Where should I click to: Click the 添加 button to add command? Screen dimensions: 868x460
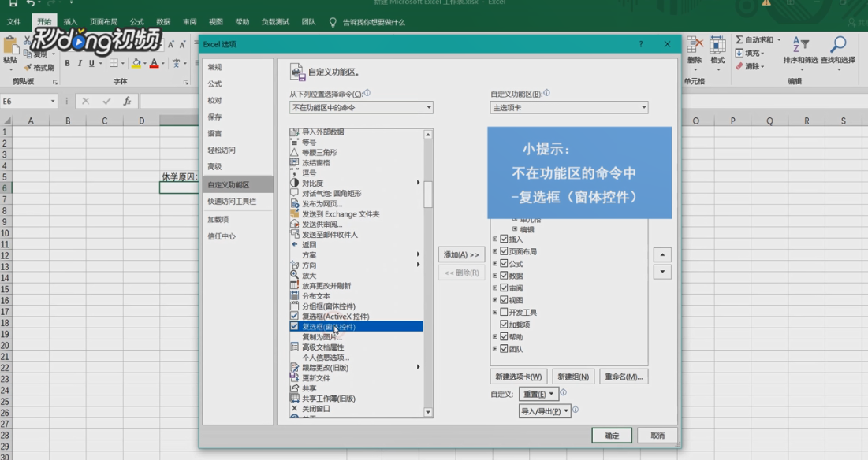click(x=460, y=254)
